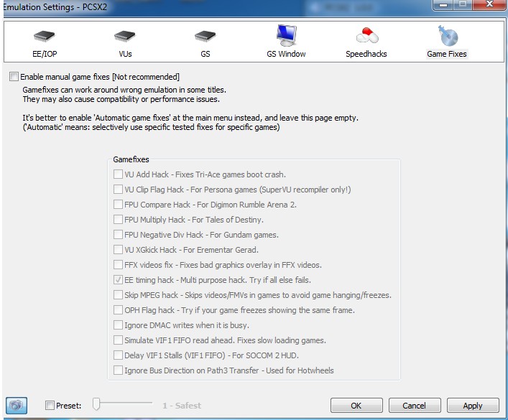This screenshot has width=508, height=420.
Task: Close the Emulation Settings window
Action: tap(489, 4)
